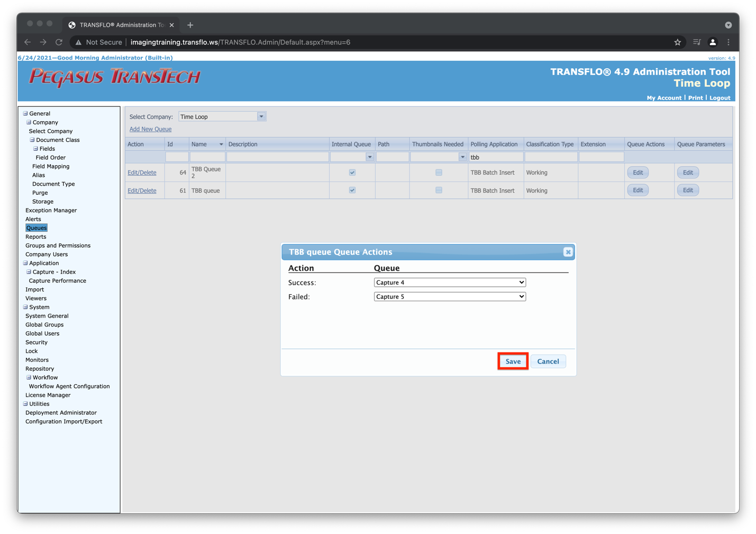Collapse the Utilities tree node
This screenshot has width=756, height=534.
tap(25, 404)
